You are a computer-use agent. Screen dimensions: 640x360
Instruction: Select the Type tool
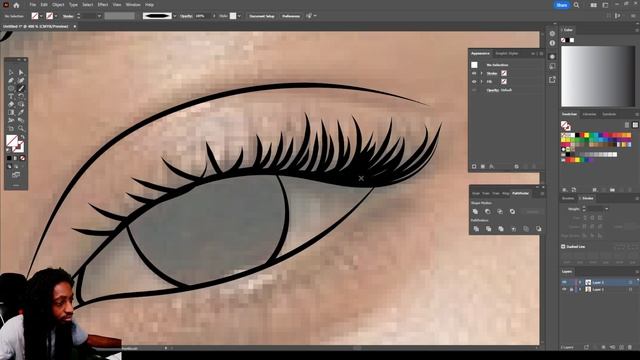(x=11, y=96)
